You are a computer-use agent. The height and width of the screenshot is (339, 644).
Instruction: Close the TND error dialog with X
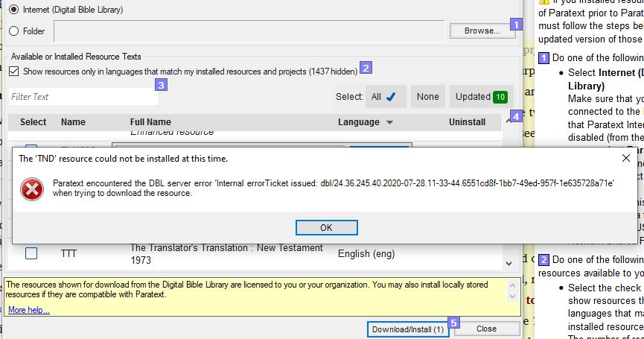coord(626,158)
